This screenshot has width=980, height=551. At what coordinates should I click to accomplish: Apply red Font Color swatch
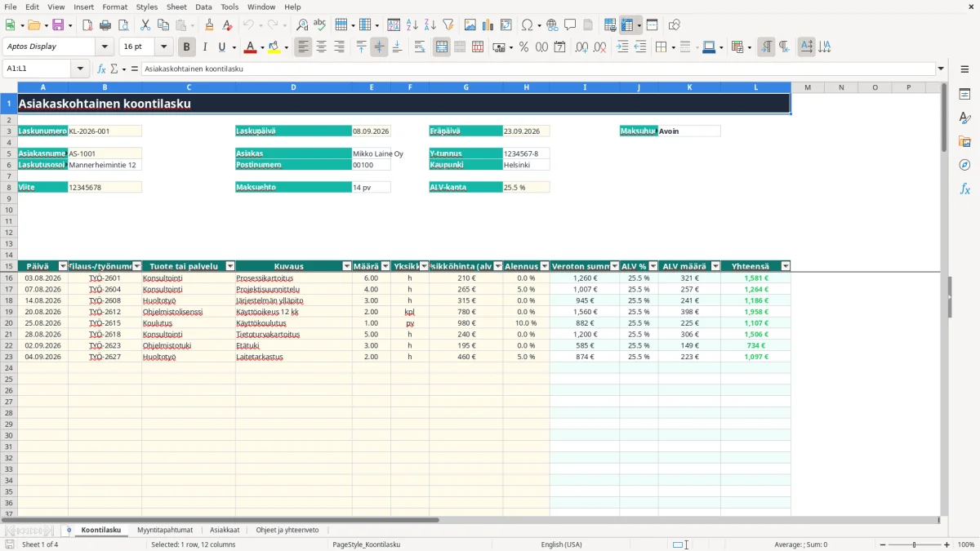(250, 47)
